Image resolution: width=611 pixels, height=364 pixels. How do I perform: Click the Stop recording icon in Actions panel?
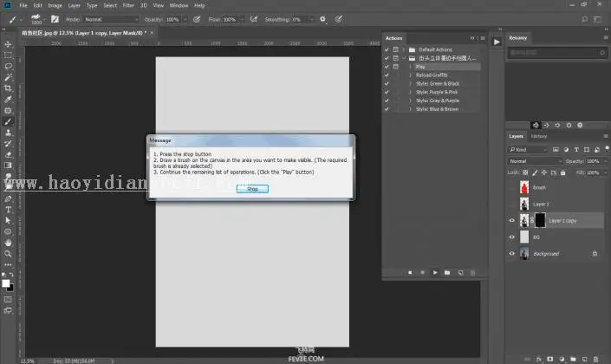410,273
